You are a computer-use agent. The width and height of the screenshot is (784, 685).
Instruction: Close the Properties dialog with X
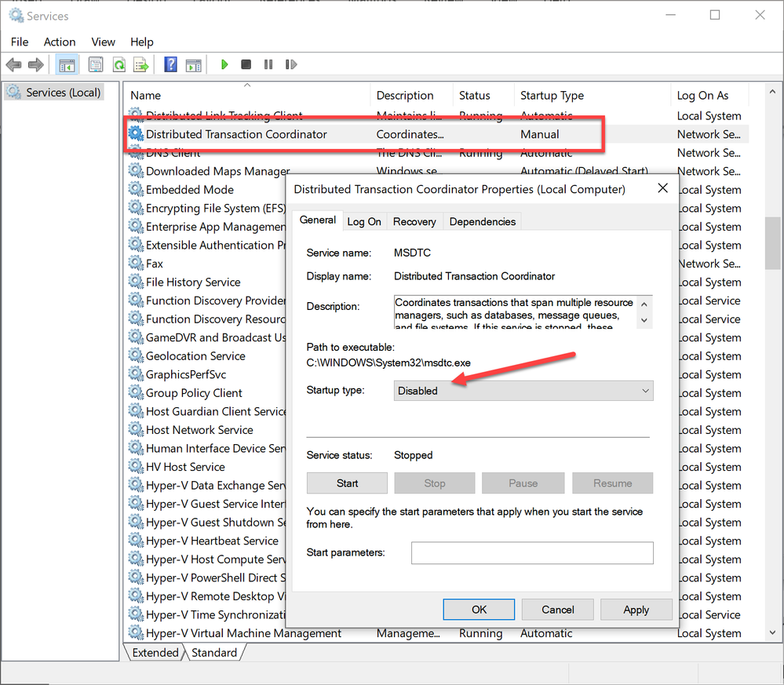pos(663,188)
